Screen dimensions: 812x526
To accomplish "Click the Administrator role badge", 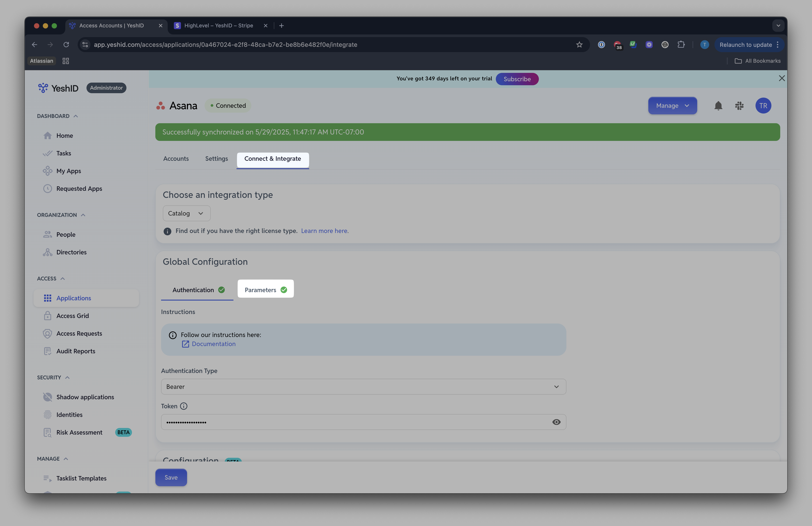I will 106,88.
